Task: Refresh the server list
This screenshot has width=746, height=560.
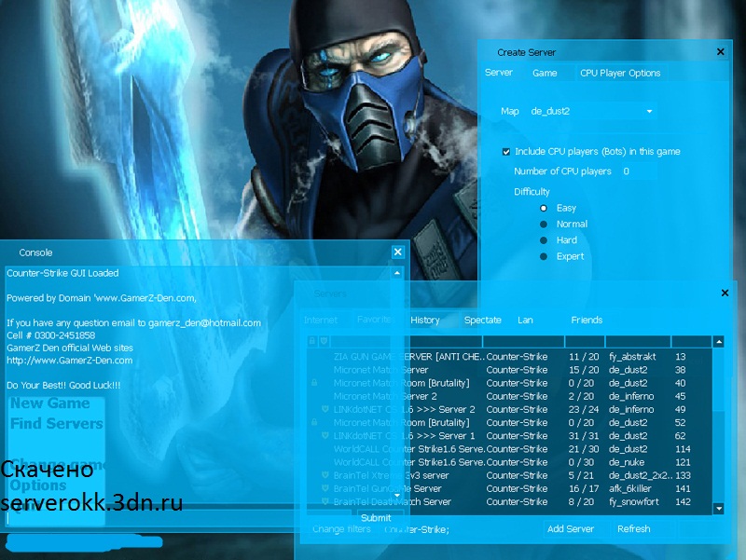Action: [x=634, y=528]
